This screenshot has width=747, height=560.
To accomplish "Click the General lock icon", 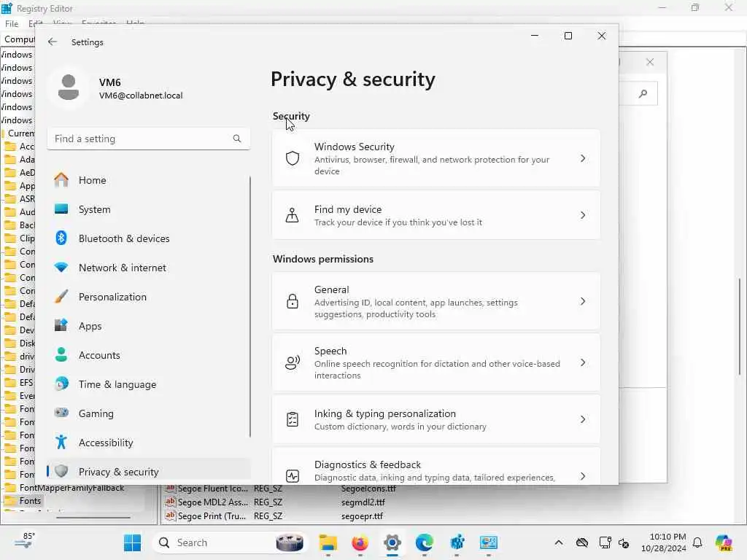I will 292,301.
